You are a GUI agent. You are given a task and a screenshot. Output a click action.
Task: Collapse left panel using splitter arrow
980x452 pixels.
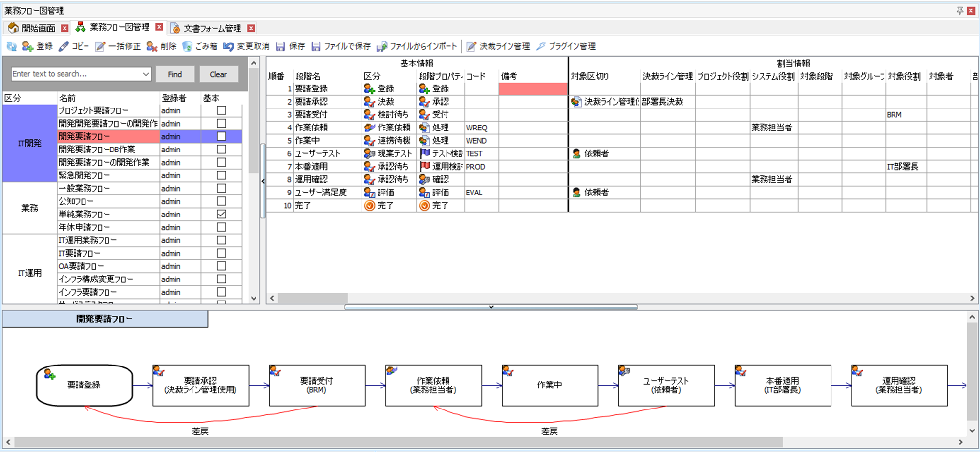click(x=263, y=181)
